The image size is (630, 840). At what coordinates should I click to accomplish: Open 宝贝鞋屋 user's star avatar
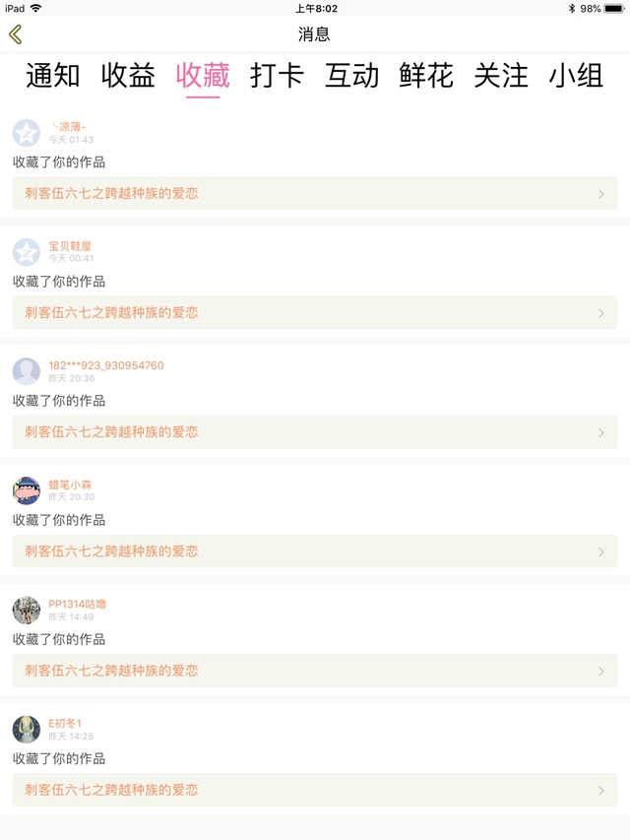(x=27, y=252)
